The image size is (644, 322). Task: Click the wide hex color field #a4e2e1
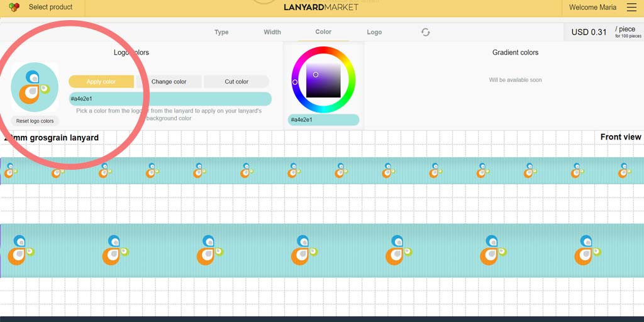pos(170,99)
